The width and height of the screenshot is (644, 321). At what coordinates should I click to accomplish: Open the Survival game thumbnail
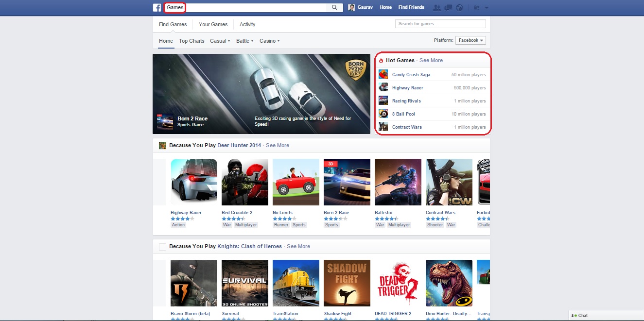(245, 283)
